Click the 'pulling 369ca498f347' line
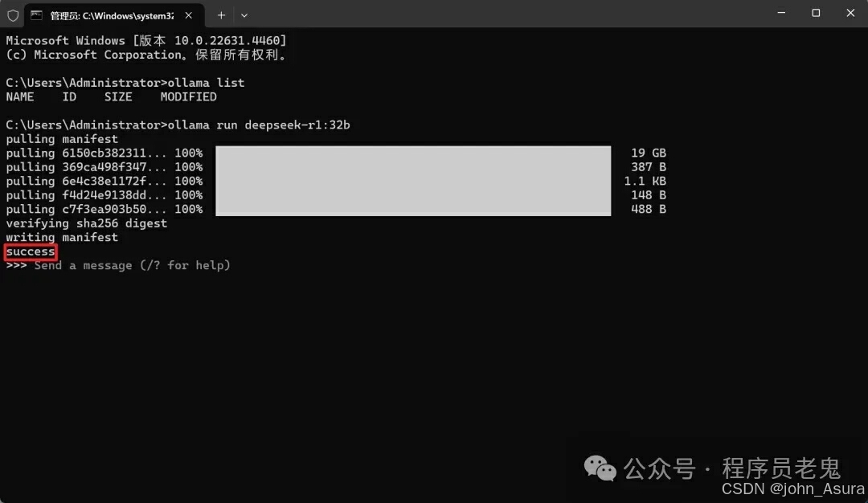This screenshot has height=503, width=868. pos(104,167)
